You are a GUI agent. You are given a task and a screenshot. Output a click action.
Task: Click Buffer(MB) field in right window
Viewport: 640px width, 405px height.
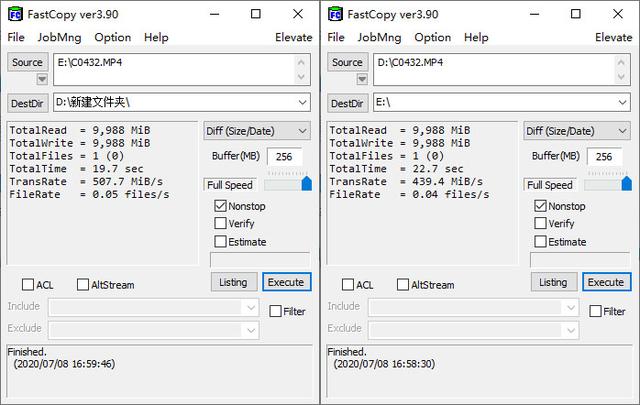[604, 157]
